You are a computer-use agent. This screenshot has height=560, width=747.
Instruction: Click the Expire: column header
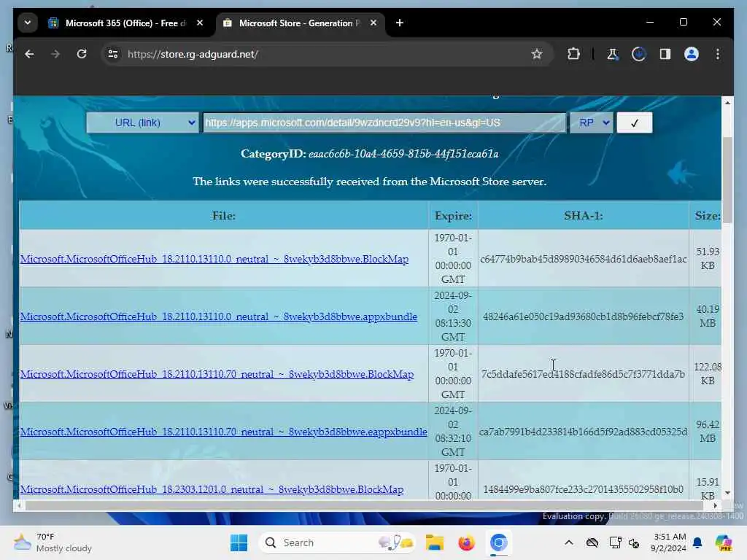[x=453, y=216]
